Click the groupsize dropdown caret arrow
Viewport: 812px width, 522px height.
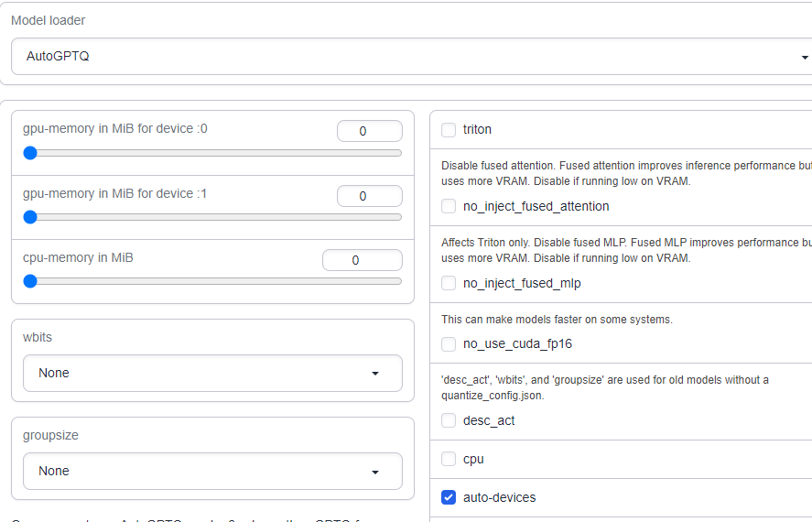click(375, 472)
